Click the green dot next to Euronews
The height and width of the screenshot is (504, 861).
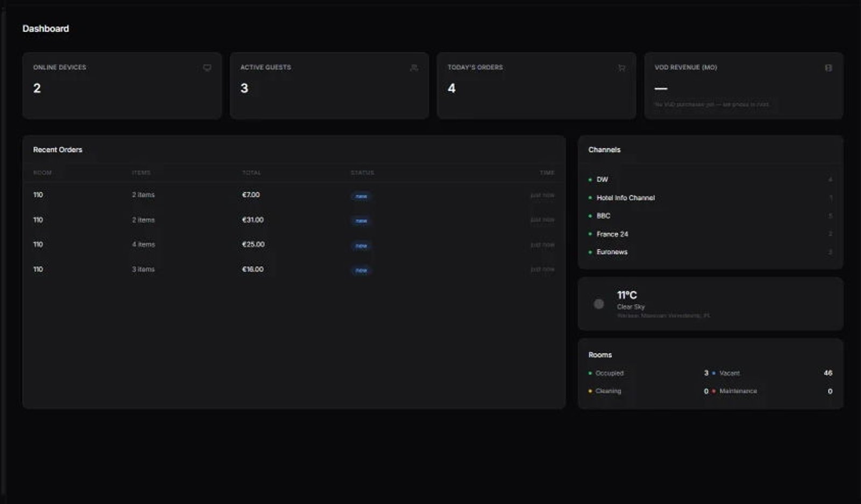590,252
